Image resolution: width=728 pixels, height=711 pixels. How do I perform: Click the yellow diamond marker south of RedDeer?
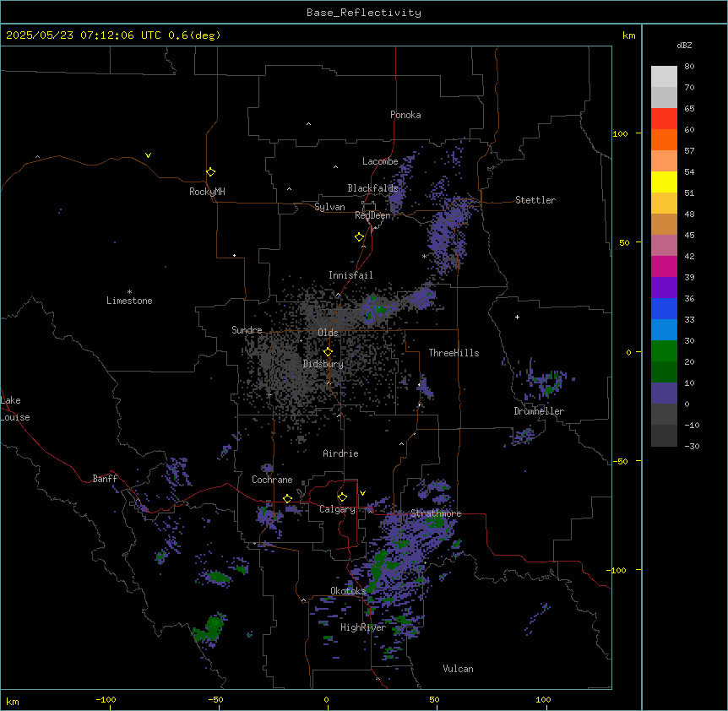359,237
